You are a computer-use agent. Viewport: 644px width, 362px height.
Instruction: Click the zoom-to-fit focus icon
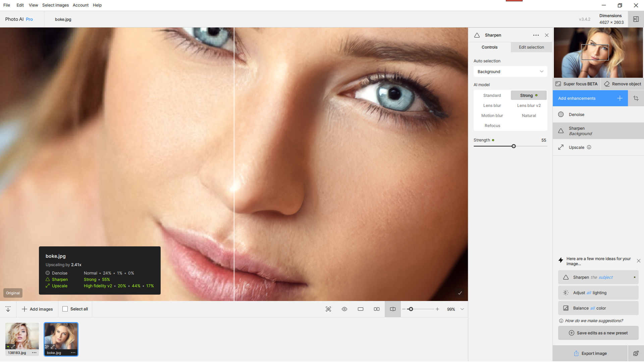[x=328, y=309]
